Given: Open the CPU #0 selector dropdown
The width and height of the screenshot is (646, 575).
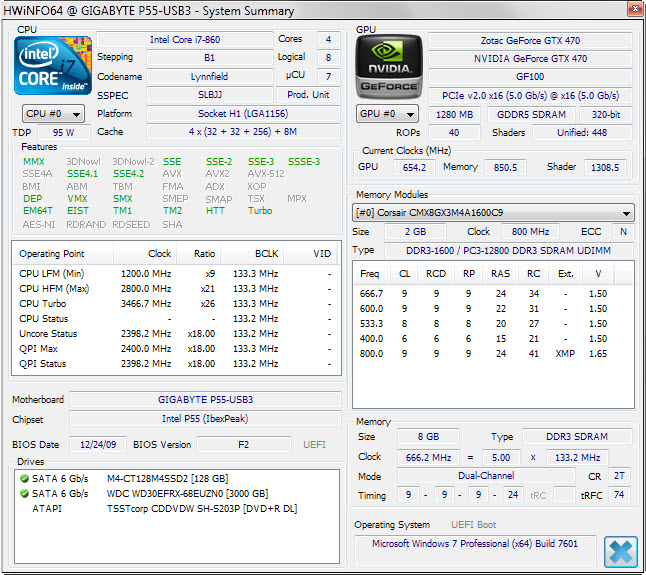Looking at the screenshot, I should click(53, 114).
